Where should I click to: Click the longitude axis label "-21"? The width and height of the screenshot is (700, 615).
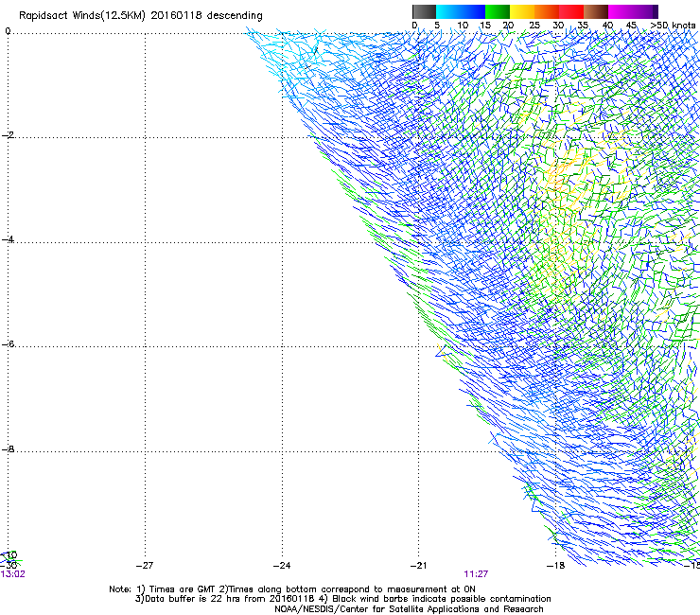click(x=419, y=566)
